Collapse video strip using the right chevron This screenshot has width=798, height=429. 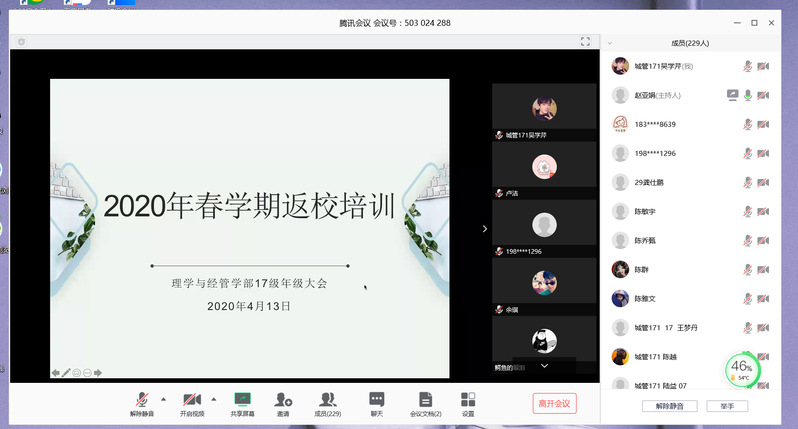click(x=485, y=228)
